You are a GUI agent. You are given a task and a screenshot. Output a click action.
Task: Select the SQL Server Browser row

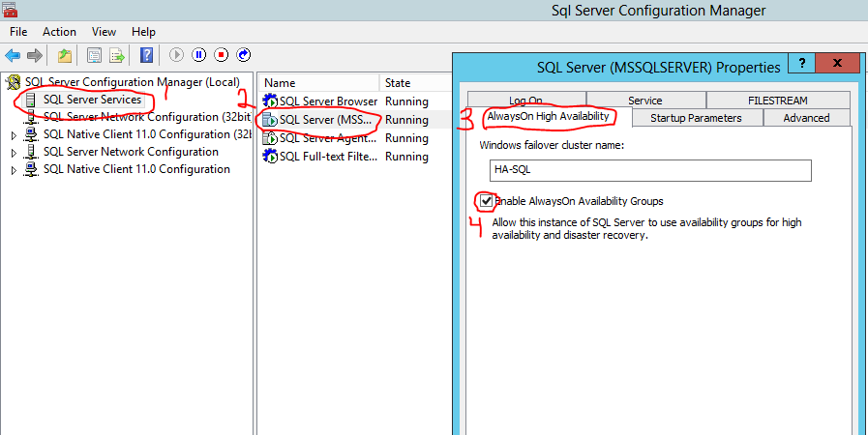point(354,101)
